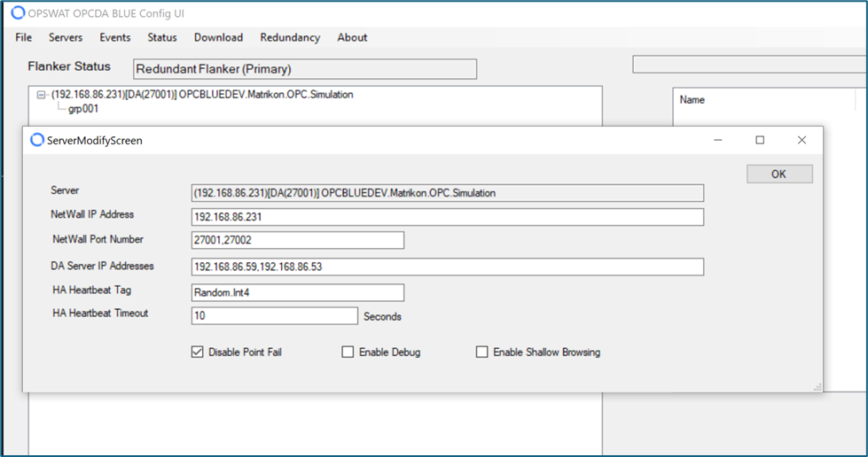This screenshot has width=868, height=457.
Task: Click the HA Heartbeat Tag label
Action: tap(92, 290)
